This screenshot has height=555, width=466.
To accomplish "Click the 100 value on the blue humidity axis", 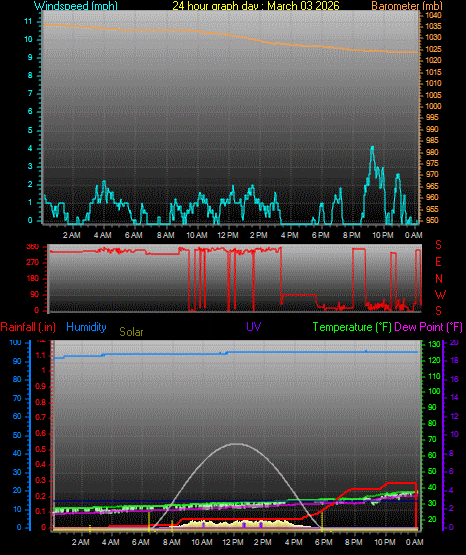I will 16,342.
